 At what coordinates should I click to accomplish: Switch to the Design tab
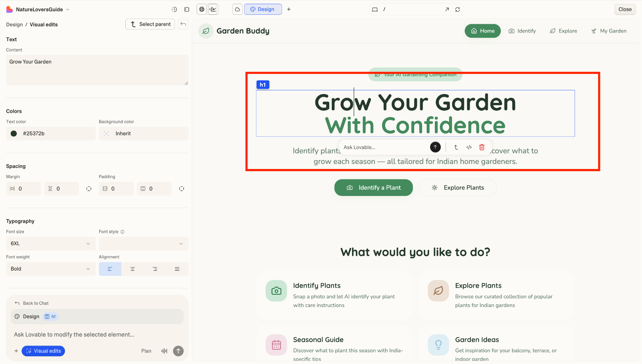(263, 9)
